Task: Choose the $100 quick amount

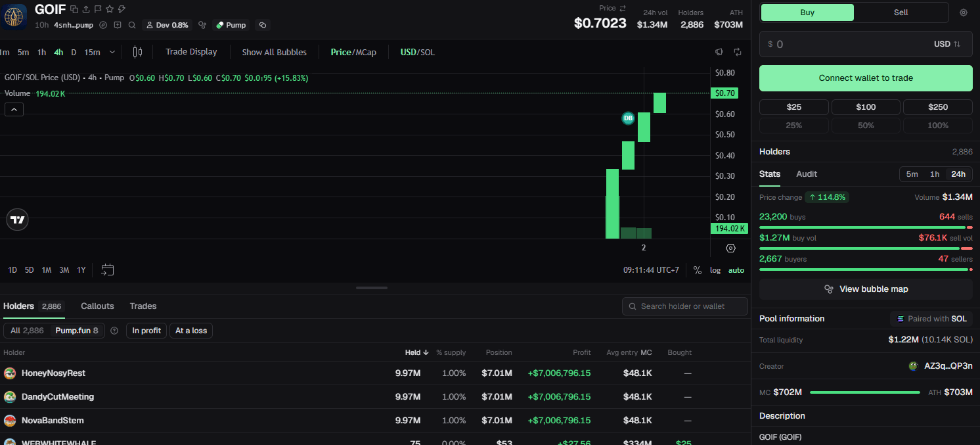Action: tap(866, 107)
